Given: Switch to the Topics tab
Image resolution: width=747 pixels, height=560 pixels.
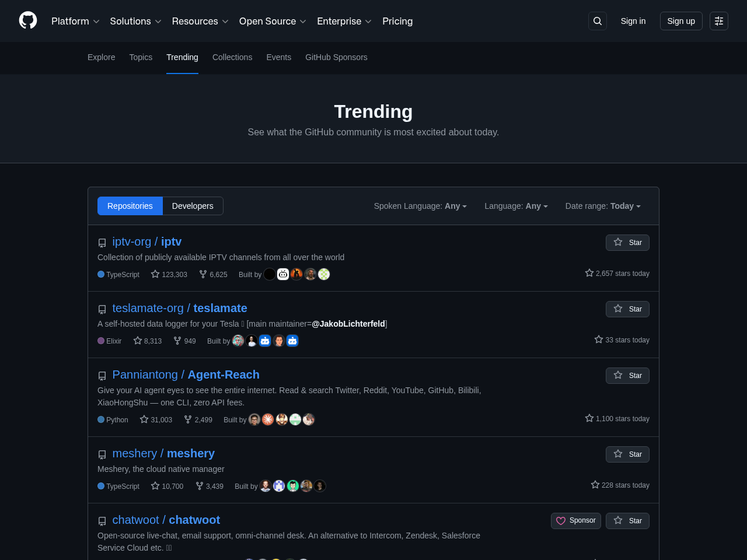Looking at the screenshot, I should click(x=141, y=57).
